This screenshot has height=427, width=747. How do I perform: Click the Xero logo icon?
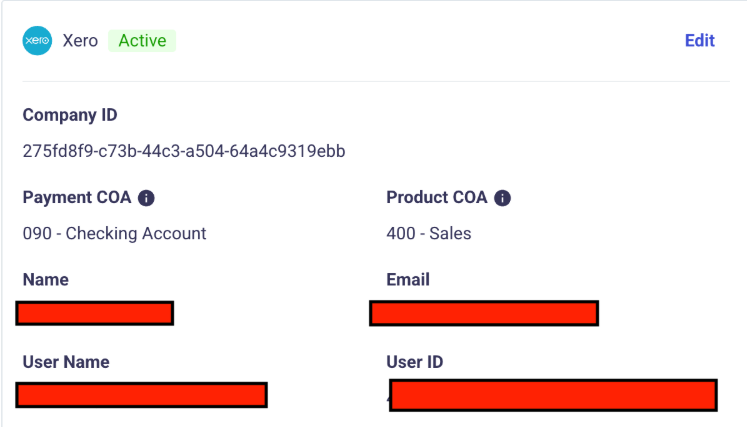37,41
